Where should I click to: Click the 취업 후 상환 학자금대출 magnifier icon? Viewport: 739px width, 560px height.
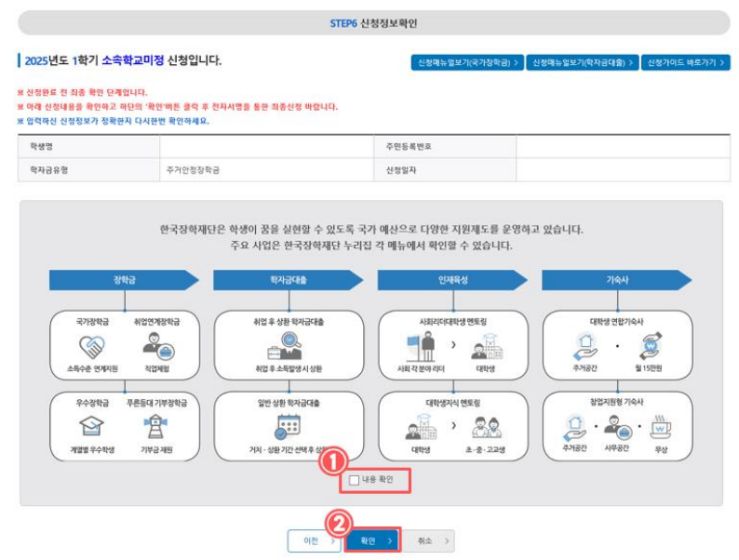pyautogui.click(x=285, y=346)
